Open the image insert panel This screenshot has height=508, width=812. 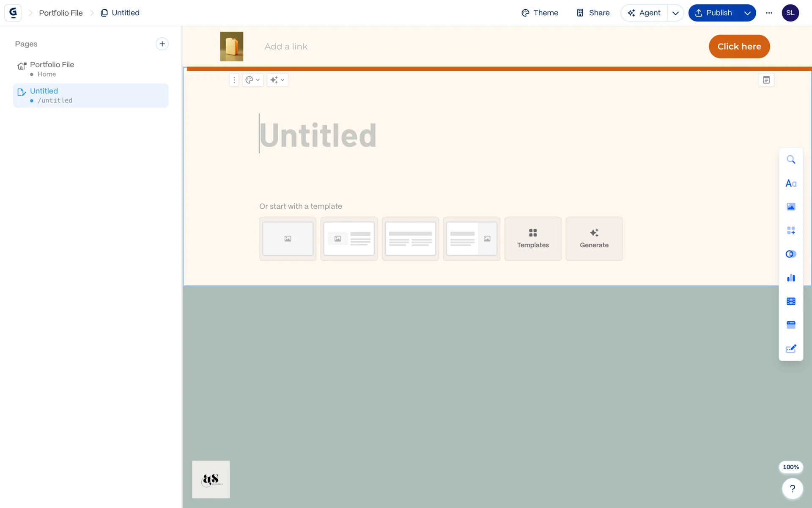(x=790, y=207)
